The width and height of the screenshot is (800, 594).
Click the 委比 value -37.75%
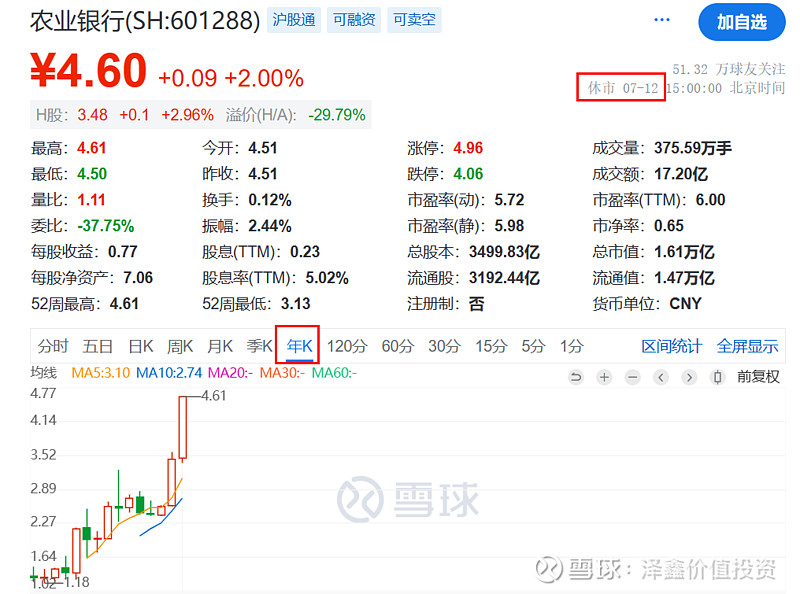click(106, 226)
